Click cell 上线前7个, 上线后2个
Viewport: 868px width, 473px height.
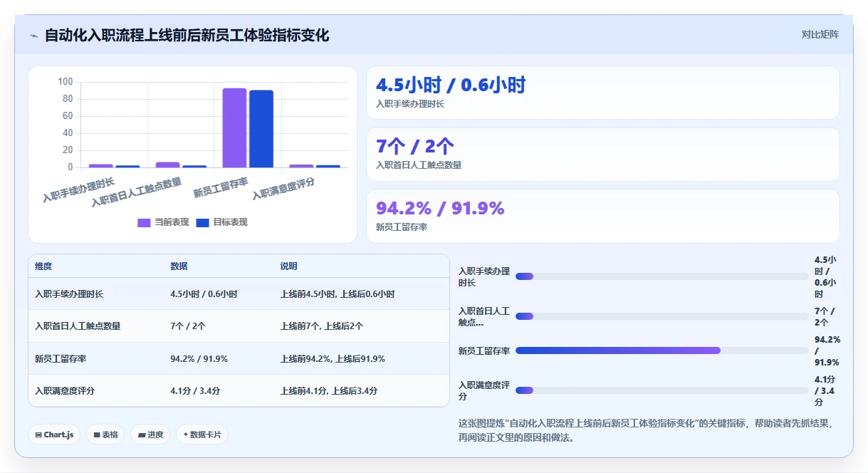pos(322,326)
